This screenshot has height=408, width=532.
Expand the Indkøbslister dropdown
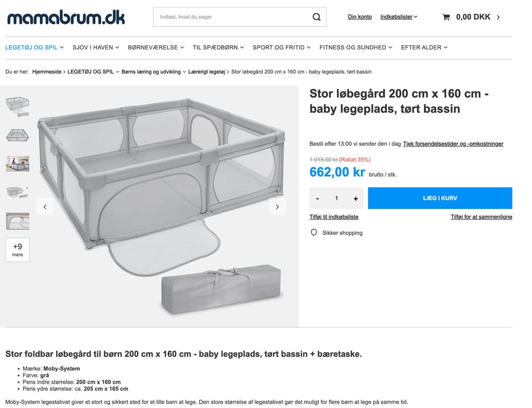[x=398, y=17]
